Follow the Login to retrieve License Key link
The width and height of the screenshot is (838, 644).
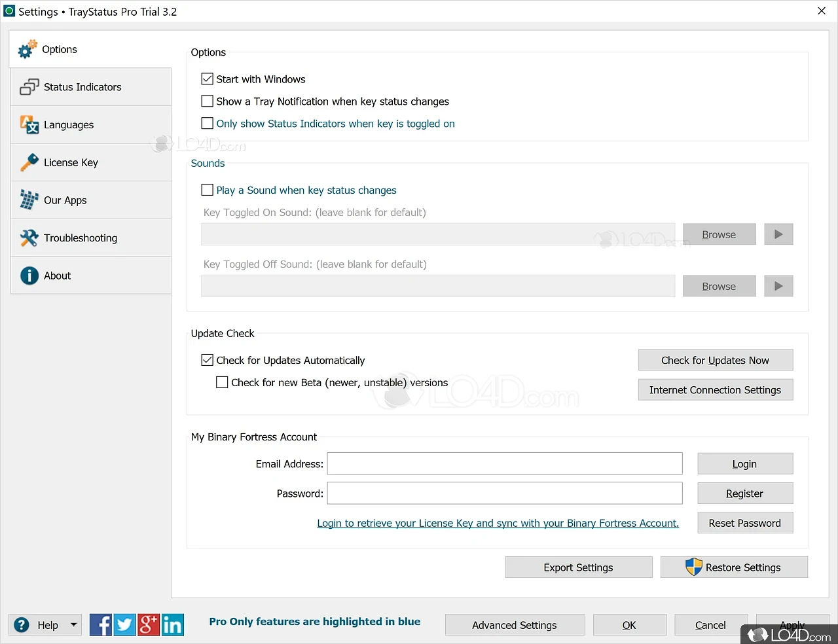(x=498, y=523)
